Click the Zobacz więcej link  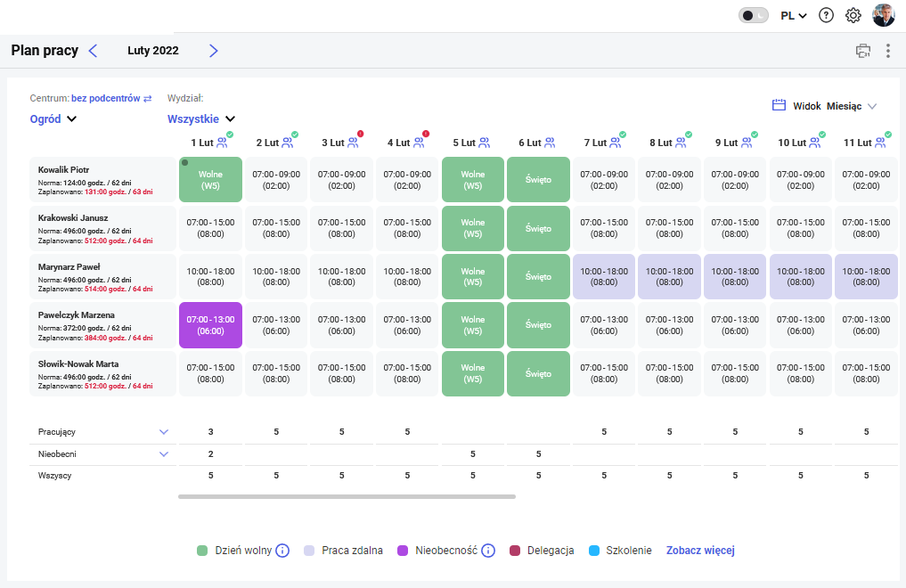coord(700,551)
